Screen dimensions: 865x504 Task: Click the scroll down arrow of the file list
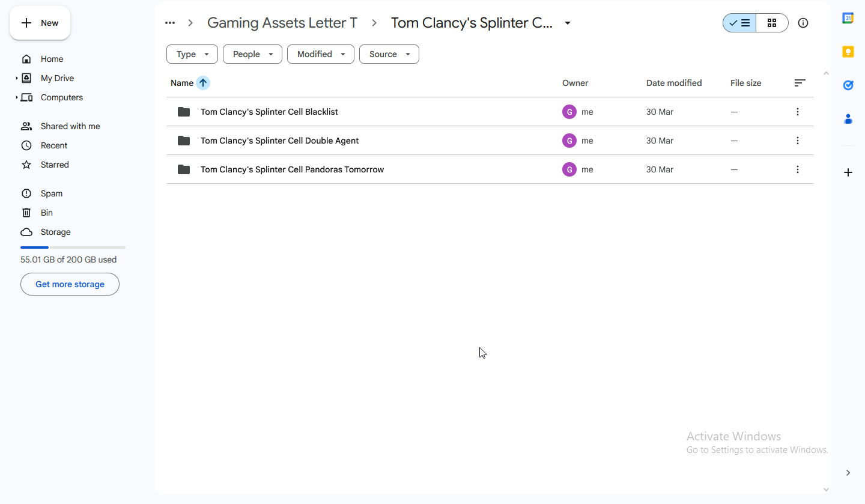[x=826, y=490]
